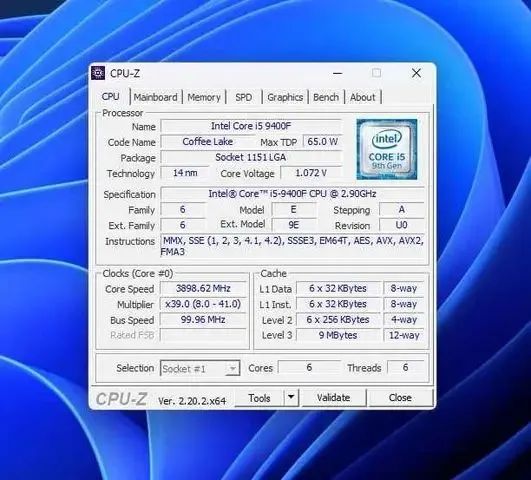This screenshot has height=480, width=531.
Task: Click the Technology value '14 nm'
Action: point(185,173)
